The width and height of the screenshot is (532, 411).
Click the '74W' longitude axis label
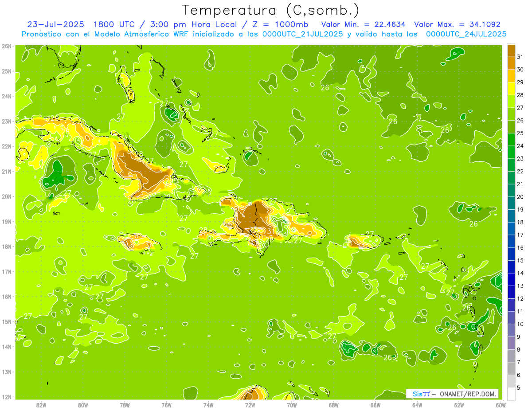(208, 405)
